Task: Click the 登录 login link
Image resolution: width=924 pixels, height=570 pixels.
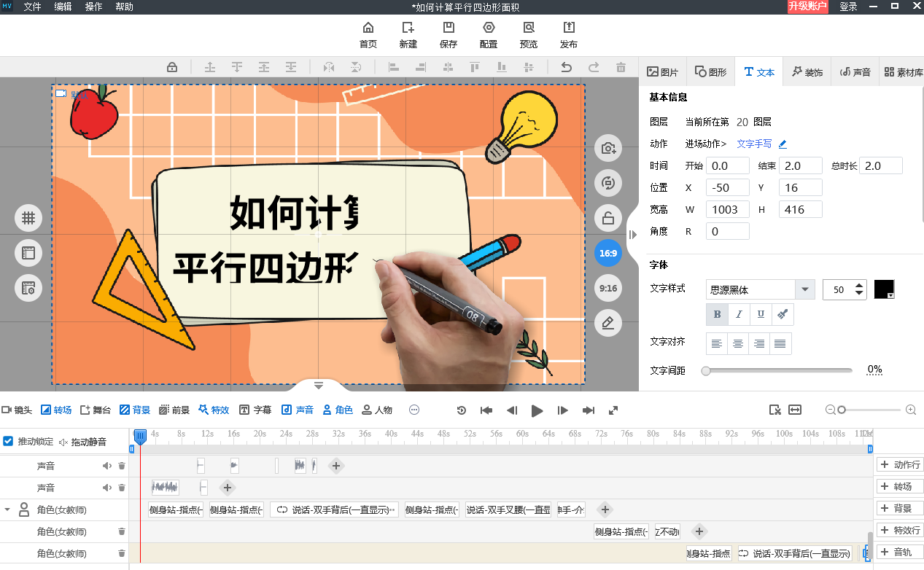Action: 849,7
